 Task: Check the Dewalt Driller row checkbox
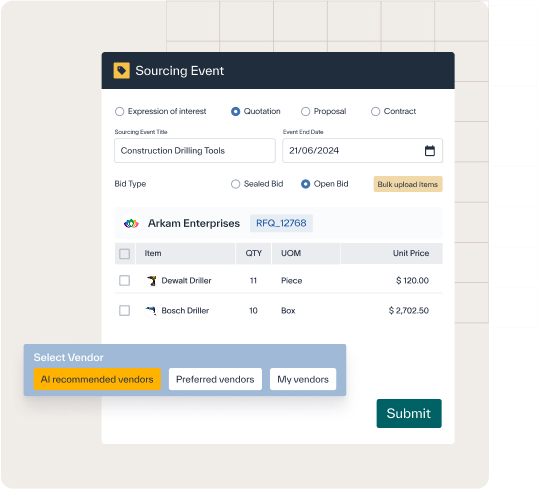click(x=124, y=281)
